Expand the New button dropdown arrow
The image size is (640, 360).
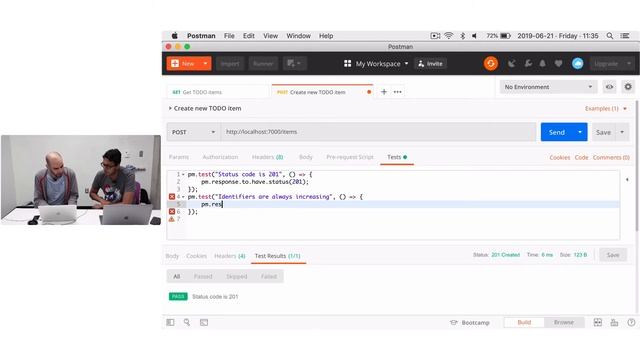205,64
